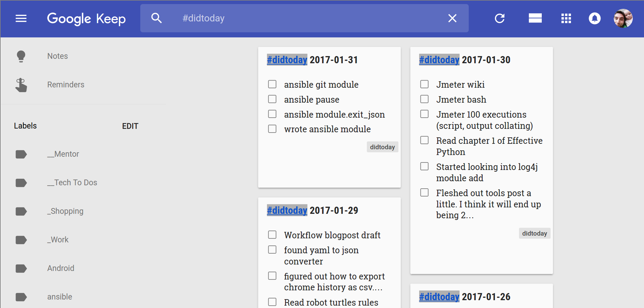The height and width of the screenshot is (308, 644).
Task: Click the search magnifier icon
Action: point(156,18)
